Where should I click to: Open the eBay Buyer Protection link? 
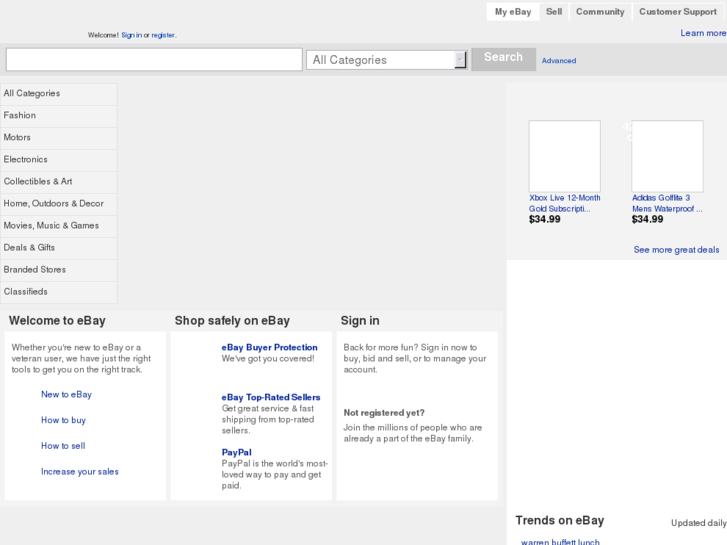pos(269,347)
